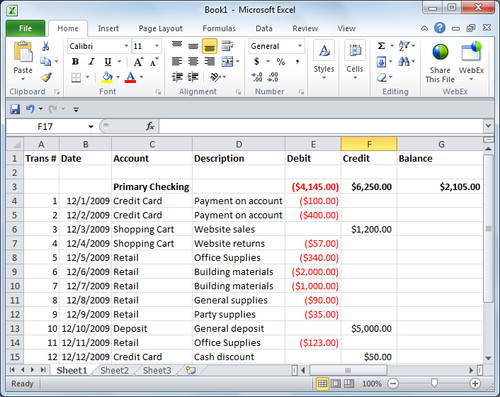Increase decimal places
The width and height of the screenshot is (500, 397).
(x=257, y=77)
